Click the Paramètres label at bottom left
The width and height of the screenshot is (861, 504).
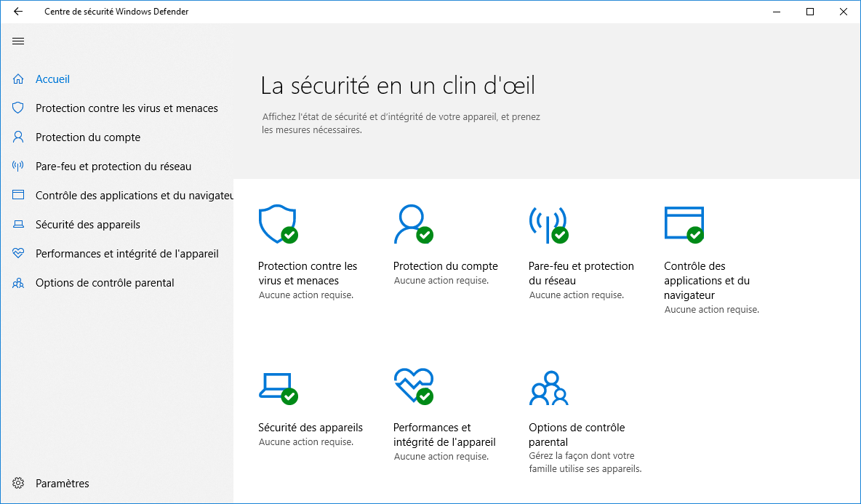[63, 483]
